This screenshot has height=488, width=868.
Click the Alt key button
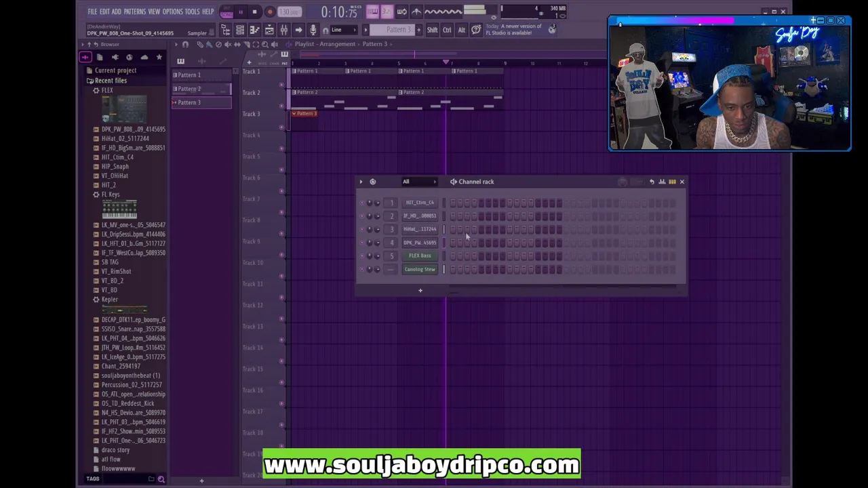click(462, 30)
